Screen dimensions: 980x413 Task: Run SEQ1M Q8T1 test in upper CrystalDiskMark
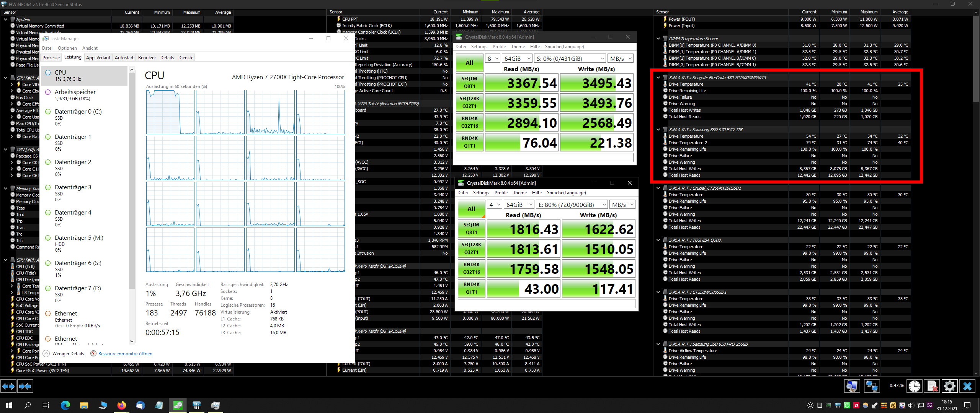469,83
